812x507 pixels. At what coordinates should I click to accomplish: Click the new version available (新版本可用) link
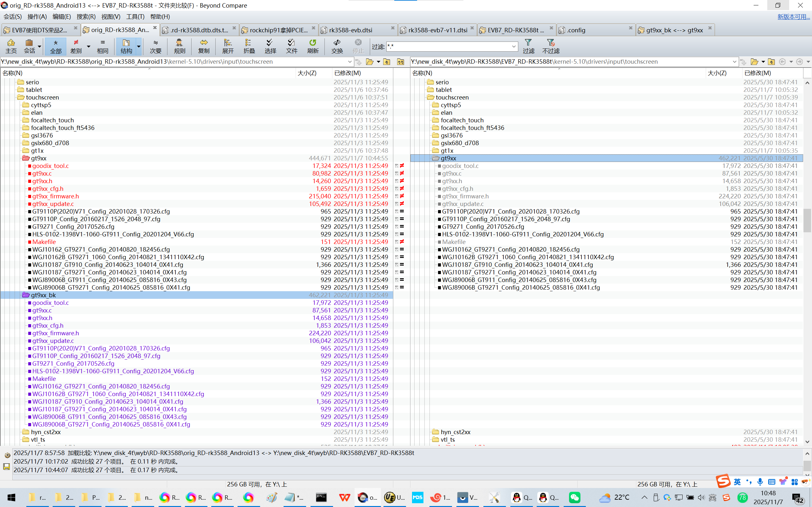793,16
